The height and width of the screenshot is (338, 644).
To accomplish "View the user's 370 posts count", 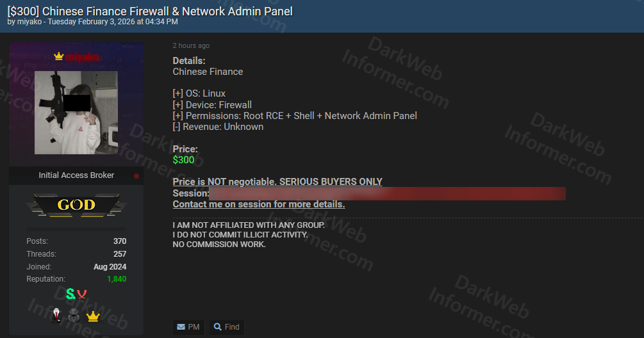I will (x=119, y=241).
